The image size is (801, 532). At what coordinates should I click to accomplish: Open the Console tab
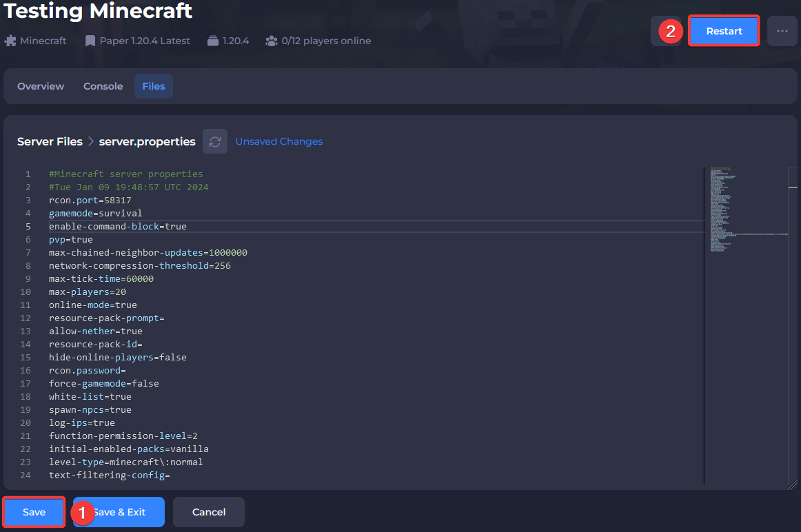(x=103, y=86)
